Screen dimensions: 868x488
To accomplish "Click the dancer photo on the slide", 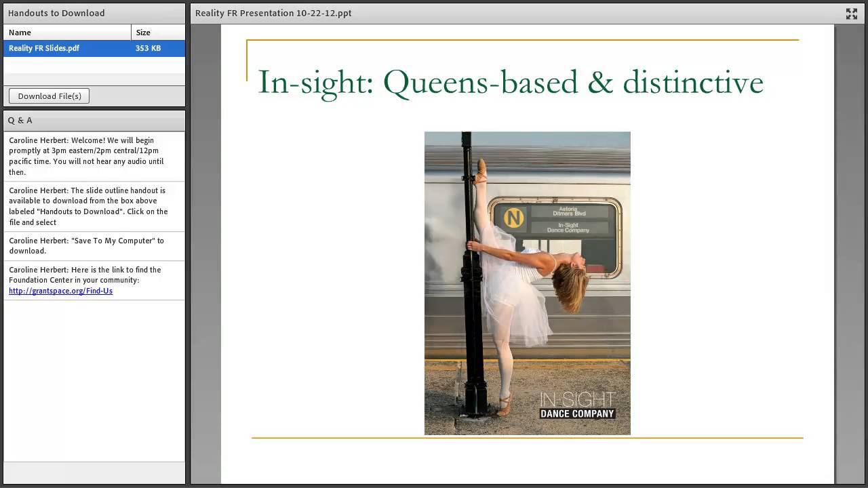I will coord(527,283).
